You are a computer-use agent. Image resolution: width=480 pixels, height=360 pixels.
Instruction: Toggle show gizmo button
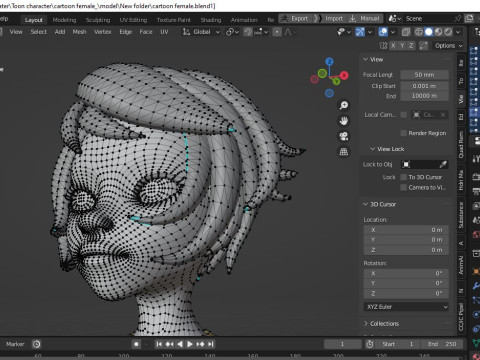[360, 32]
